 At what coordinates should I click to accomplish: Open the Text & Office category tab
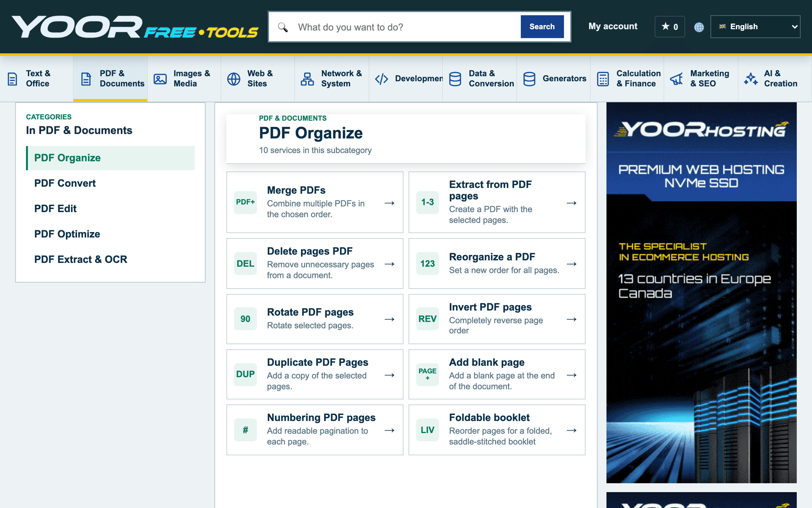click(x=37, y=79)
